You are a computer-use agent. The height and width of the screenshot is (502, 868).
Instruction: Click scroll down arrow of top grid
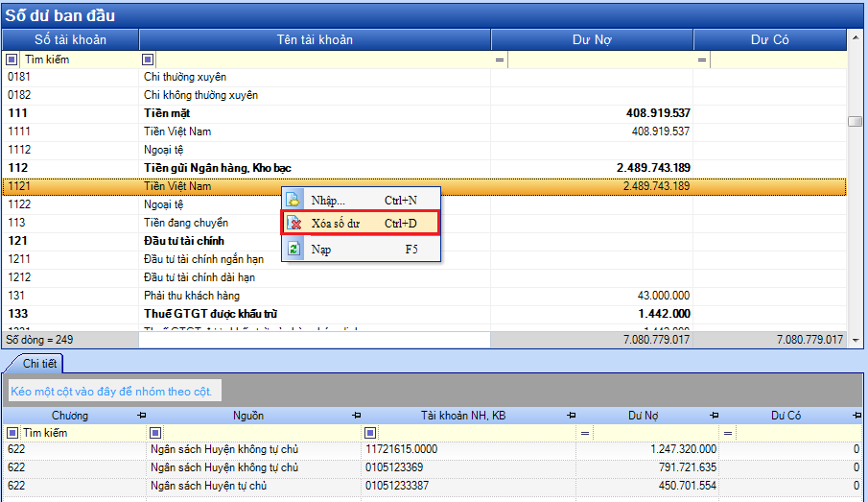(x=856, y=340)
